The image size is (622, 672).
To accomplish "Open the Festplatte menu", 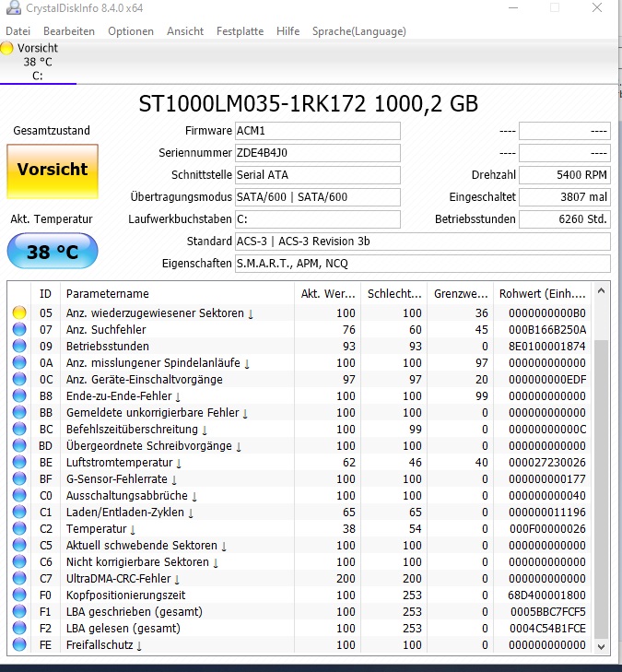I will [x=240, y=31].
